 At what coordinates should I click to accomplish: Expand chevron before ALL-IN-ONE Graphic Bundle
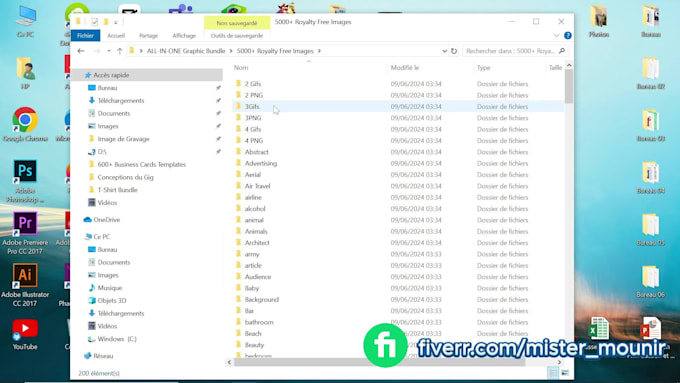tap(141, 51)
